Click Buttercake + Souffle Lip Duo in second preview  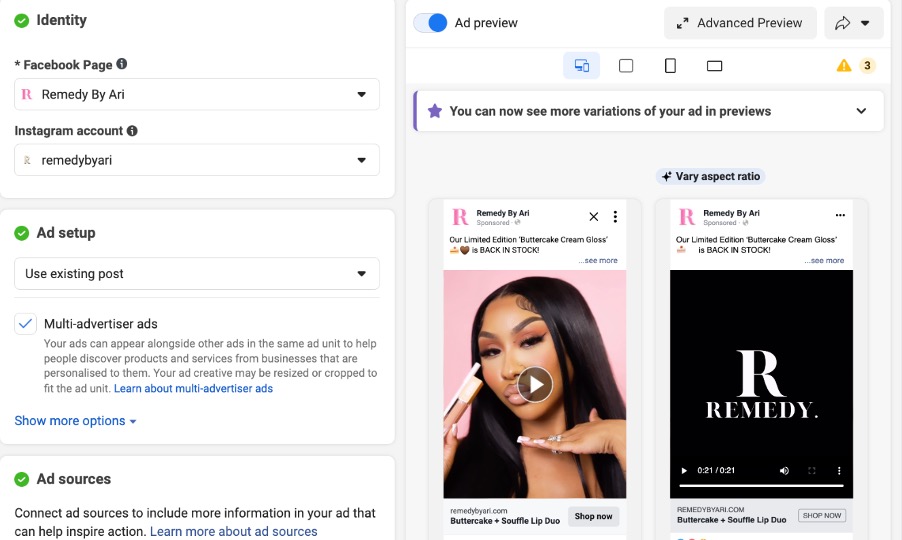click(x=731, y=520)
